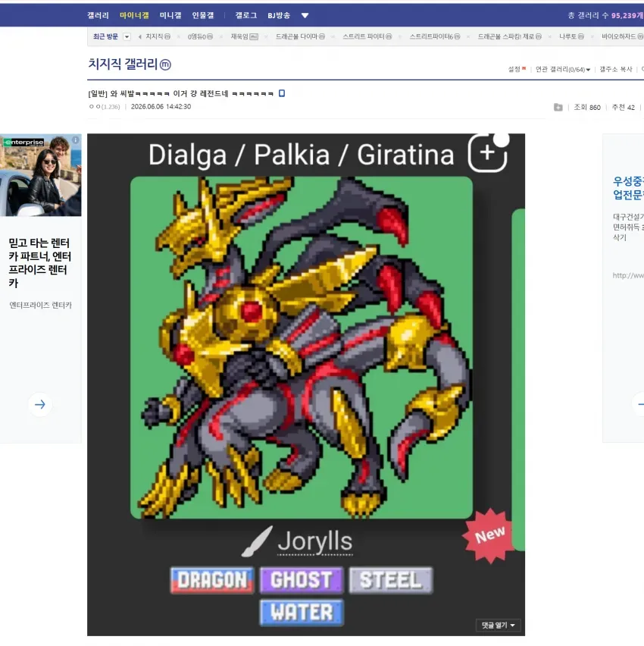Expand the 최근 방문 dropdown arrow

127,36
